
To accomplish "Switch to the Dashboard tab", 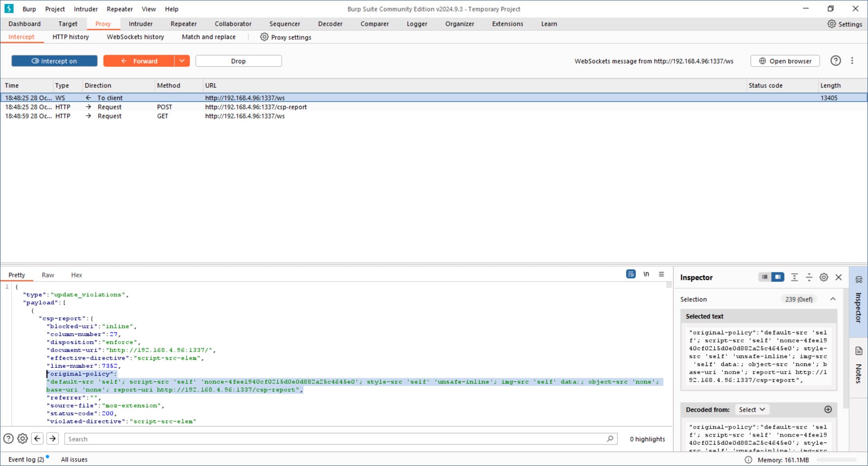I will click(24, 24).
